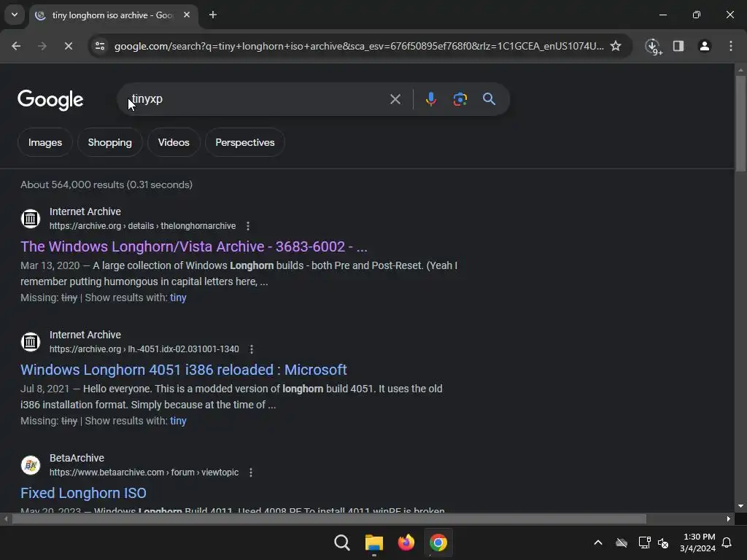Open Fixed Longhorn ISO result
This screenshot has width=747, height=560.
(x=83, y=493)
